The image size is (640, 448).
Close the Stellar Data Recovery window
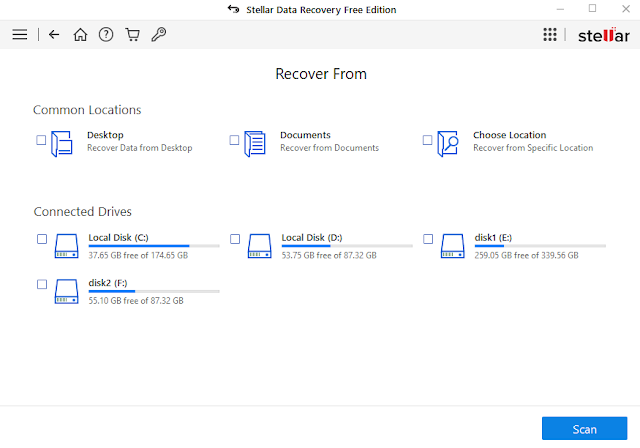click(x=626, y=9)
